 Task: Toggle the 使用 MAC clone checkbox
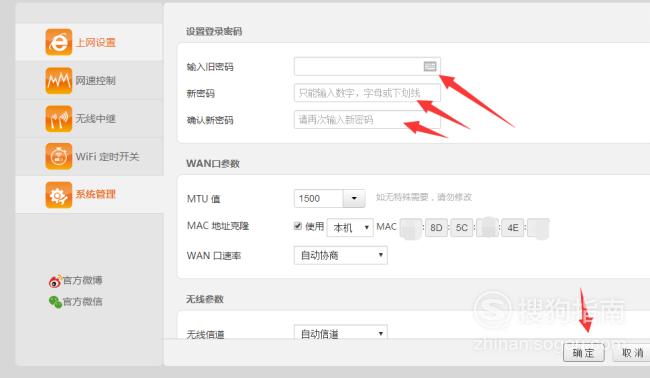(298, 226)
